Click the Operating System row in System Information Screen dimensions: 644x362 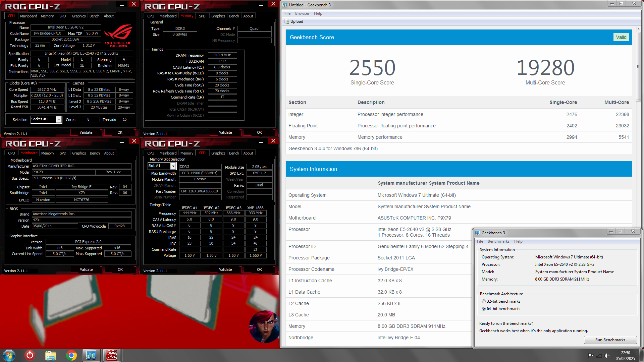click(x=459, y=195)
